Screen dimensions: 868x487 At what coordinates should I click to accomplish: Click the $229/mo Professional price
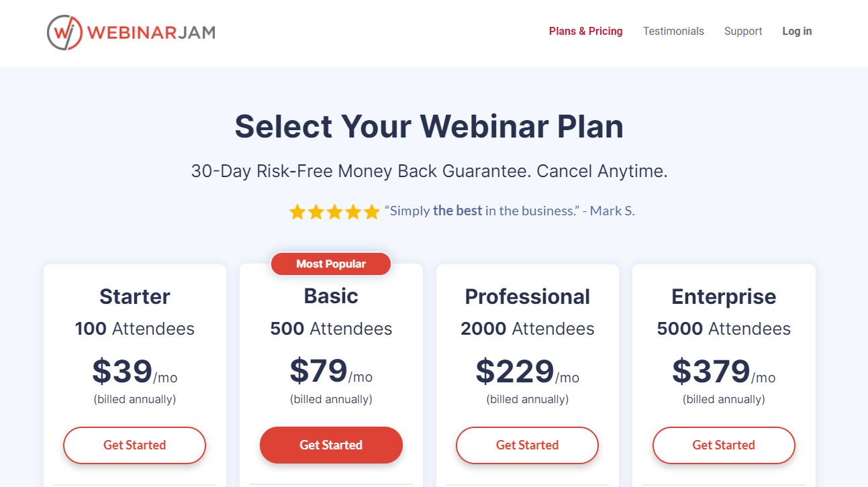[528, 371]
